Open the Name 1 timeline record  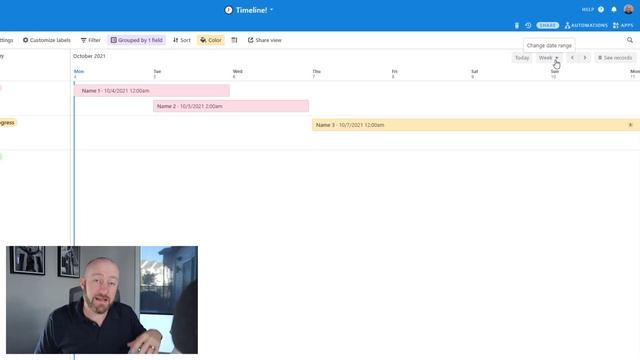152,91
